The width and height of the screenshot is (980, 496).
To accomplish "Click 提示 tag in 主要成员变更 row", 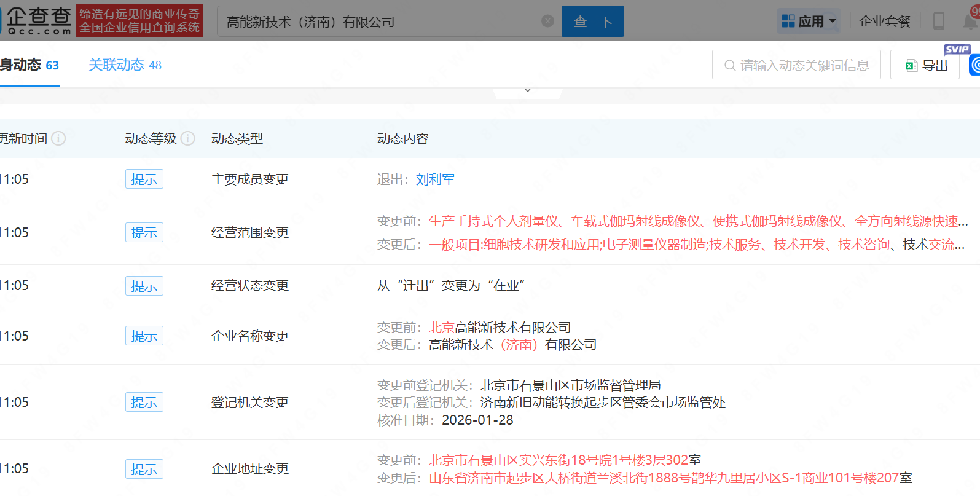I will click(144, 179).
